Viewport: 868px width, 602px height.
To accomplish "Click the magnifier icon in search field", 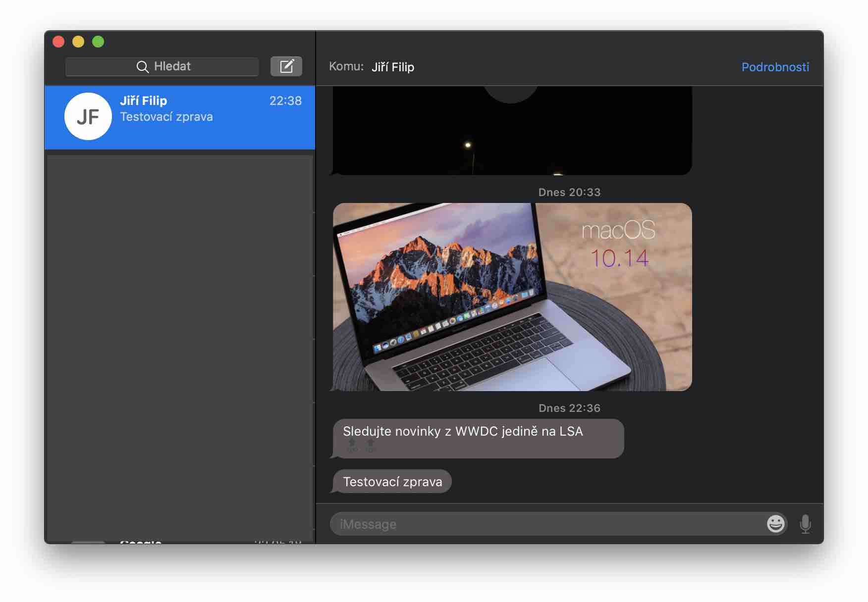I will click(142, 67).
